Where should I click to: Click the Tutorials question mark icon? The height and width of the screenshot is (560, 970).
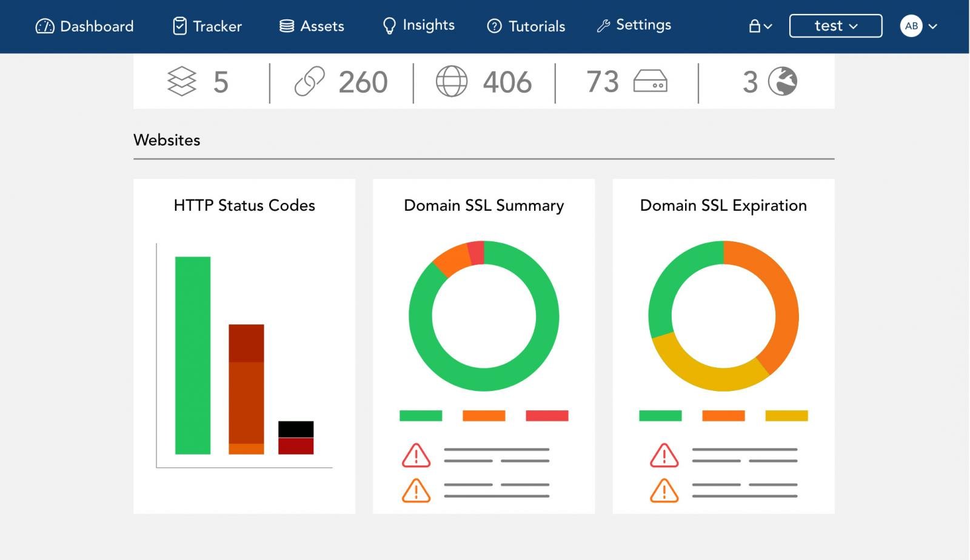(492, 26)
